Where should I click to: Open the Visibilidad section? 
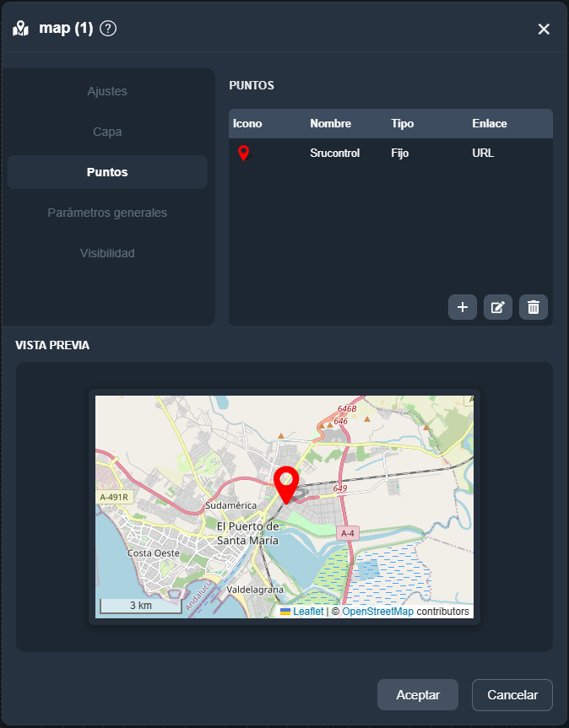[107, 253]
